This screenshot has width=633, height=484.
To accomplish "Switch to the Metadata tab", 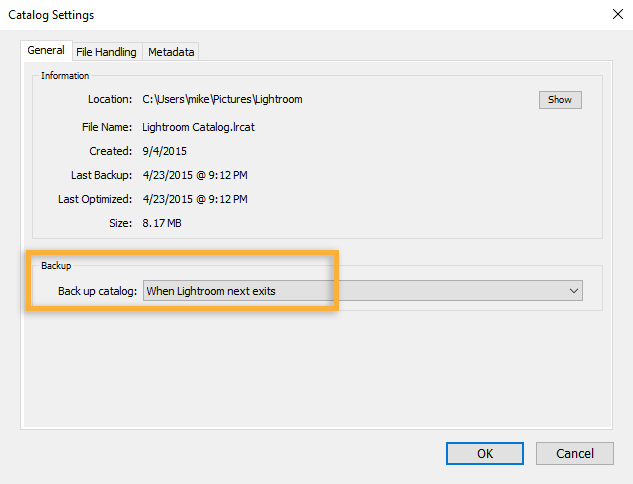I will [x=171, y=52].
